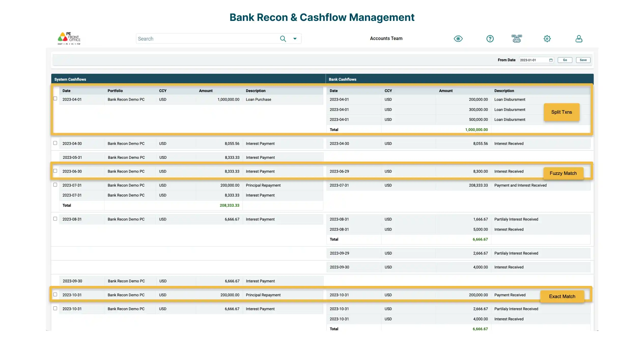Select the 208,333.33 bank amount

pyautogui.click(x=478, y=185)
